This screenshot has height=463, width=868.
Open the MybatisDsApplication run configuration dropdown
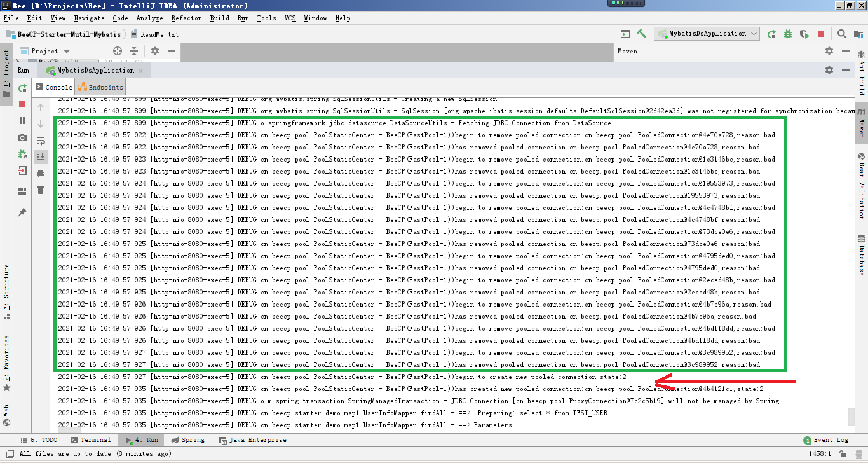(x=707, y=34)
